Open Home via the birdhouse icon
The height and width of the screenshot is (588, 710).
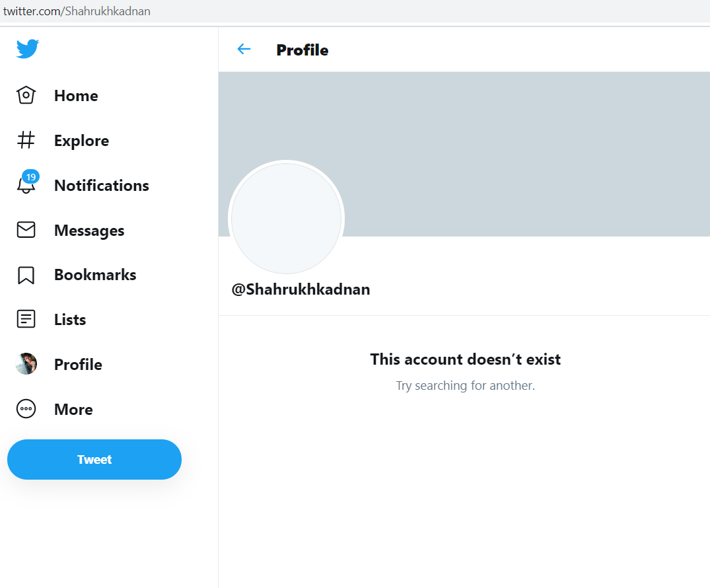(26, 95)
